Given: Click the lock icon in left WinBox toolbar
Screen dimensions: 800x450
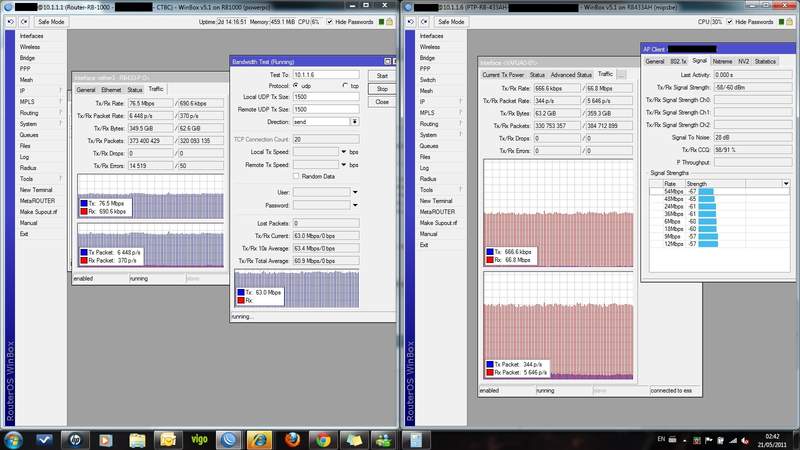Looking at the screenshot, I should [x=390, y=22].
